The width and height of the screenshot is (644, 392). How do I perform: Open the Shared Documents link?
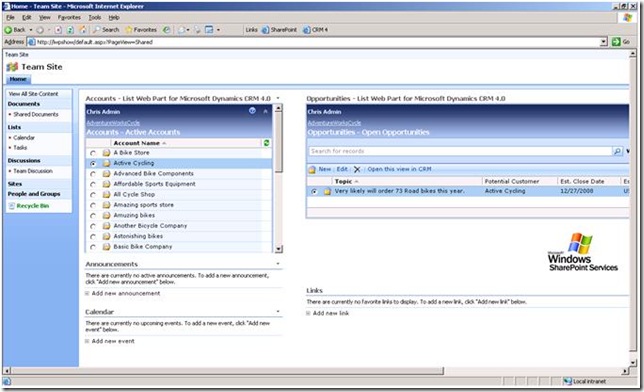click(x=36, y=114)
